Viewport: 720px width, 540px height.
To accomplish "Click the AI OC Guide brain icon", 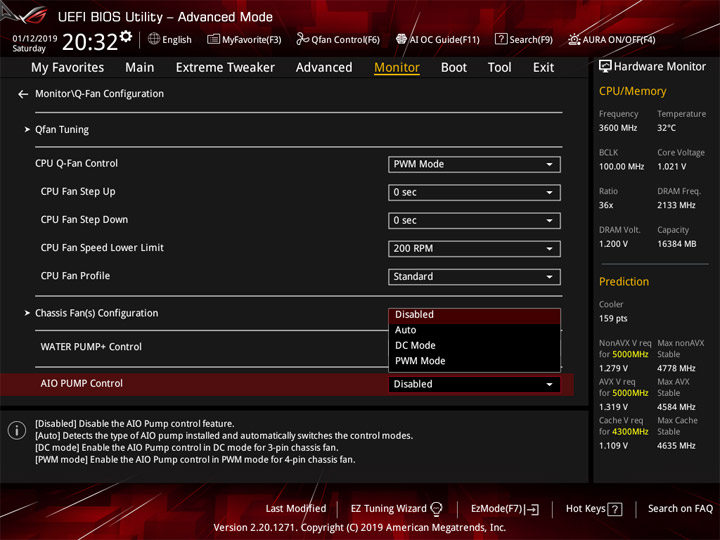I will (401, 39).
